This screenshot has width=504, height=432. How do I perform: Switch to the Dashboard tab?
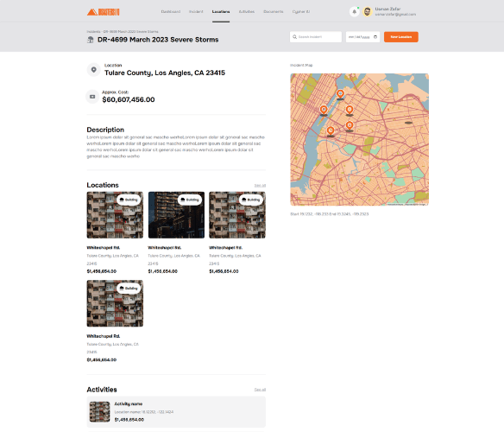click(171, 11)
